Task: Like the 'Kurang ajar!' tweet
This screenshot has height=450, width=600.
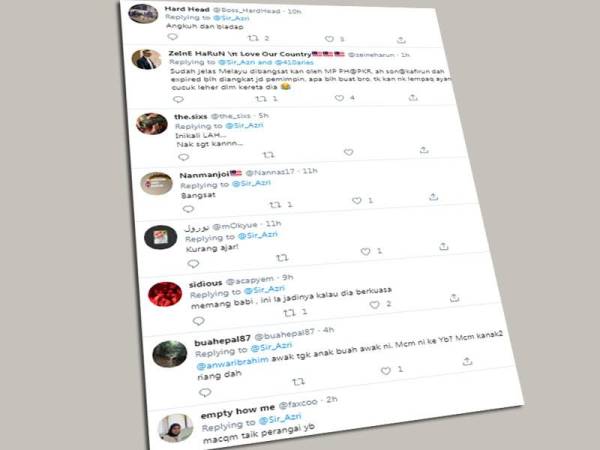Action: (x=366, y=251)
